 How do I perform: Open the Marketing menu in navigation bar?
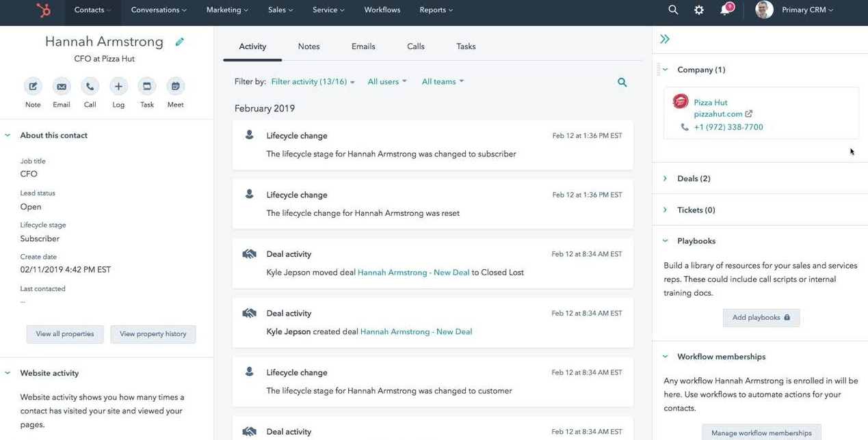tap(227, 10)
